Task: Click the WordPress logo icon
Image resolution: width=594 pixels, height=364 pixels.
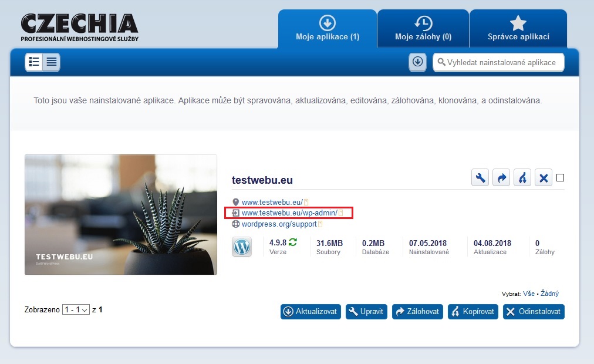Action: 242,247
